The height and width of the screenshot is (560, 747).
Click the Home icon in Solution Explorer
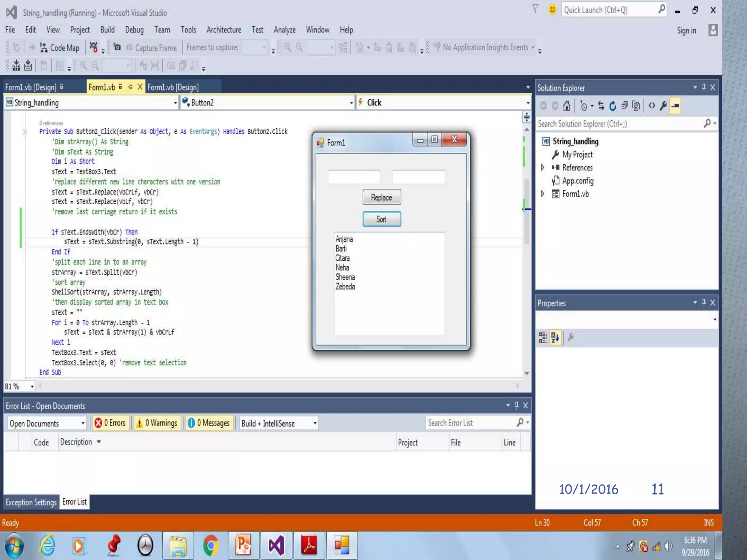[566, 106]
